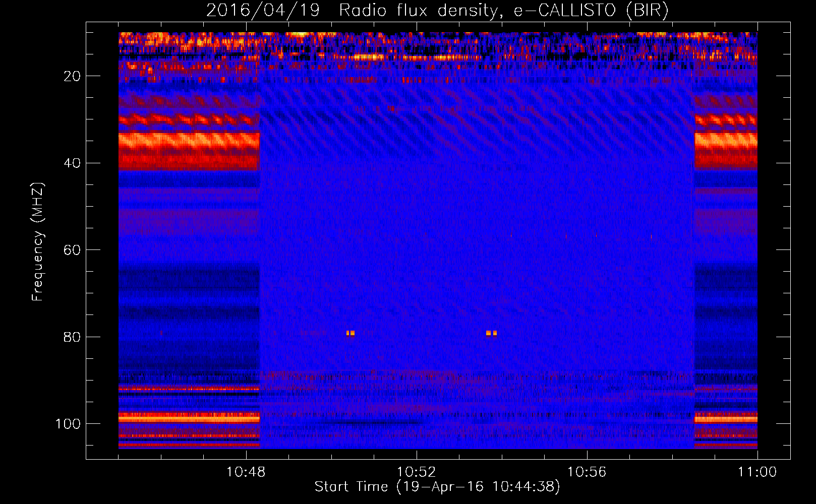Image resolution: width=816 pixels, height=504 pixels.
Task: Click the 100 MHz frequency label
Action: (68, 424)
